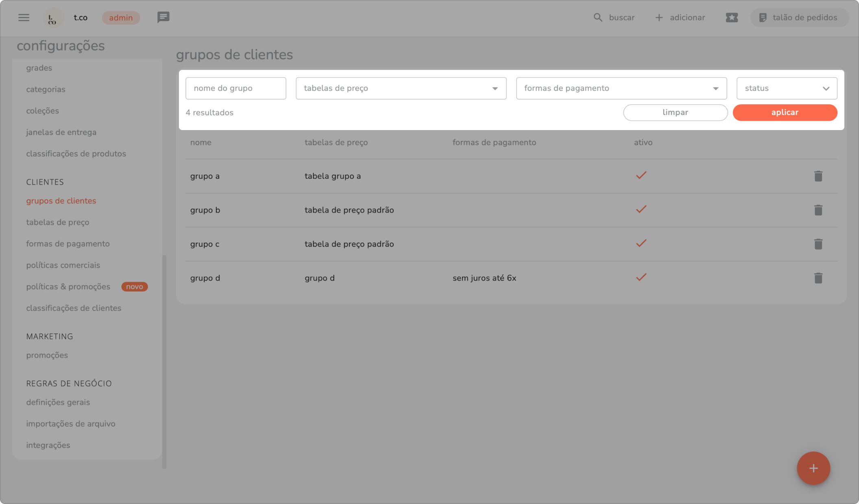Viewport: 859px width, 504px height.
Task: Click the chat messages icon
Action: tap(163, 17)
